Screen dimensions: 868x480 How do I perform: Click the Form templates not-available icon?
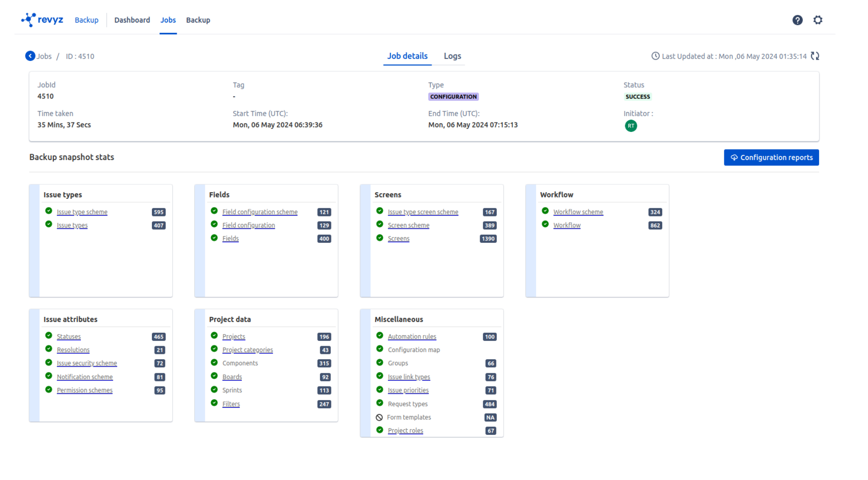[x=379, y=418]
